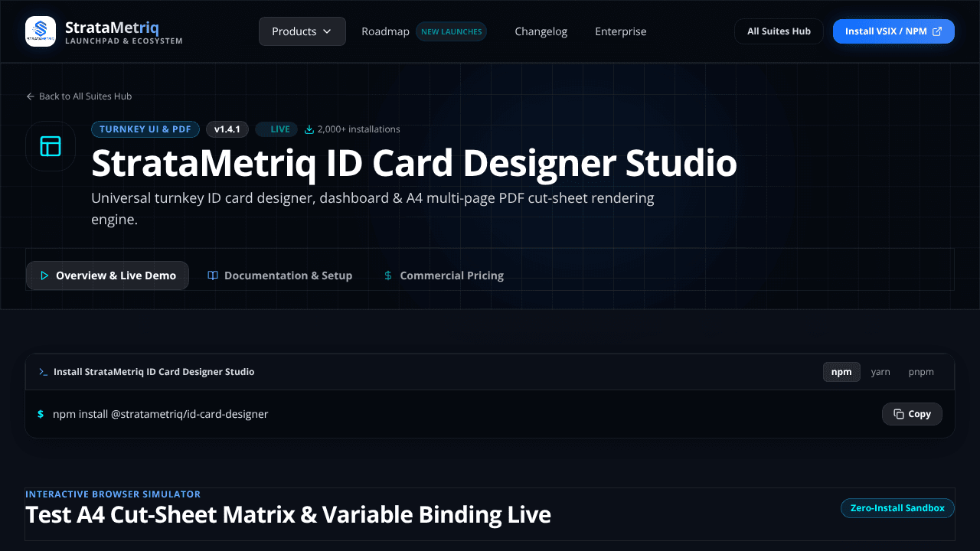The height and width of the screenshot is (551, 980).
Task: Click the 2,000+ installations text
Action: click(358, 129)
